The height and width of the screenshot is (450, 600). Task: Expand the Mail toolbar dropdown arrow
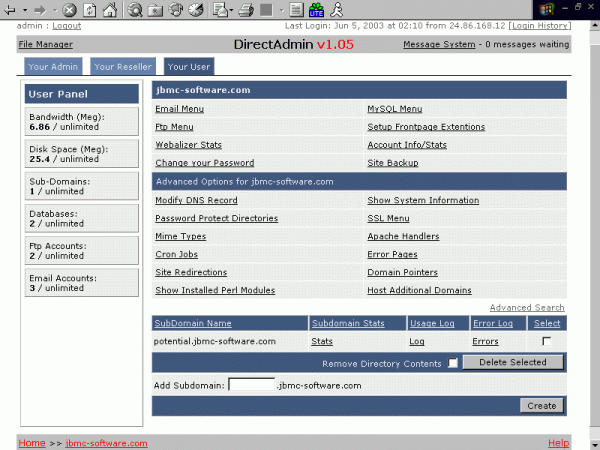tap(232, 10)
